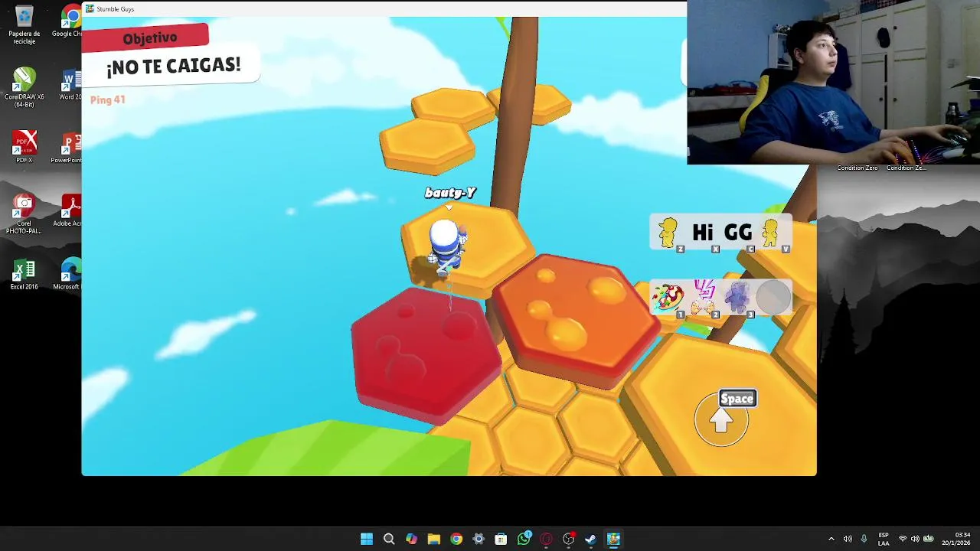Open WhatsApp from the taskbar
Viewport: 980px width, 551px height.
point(524,539)
